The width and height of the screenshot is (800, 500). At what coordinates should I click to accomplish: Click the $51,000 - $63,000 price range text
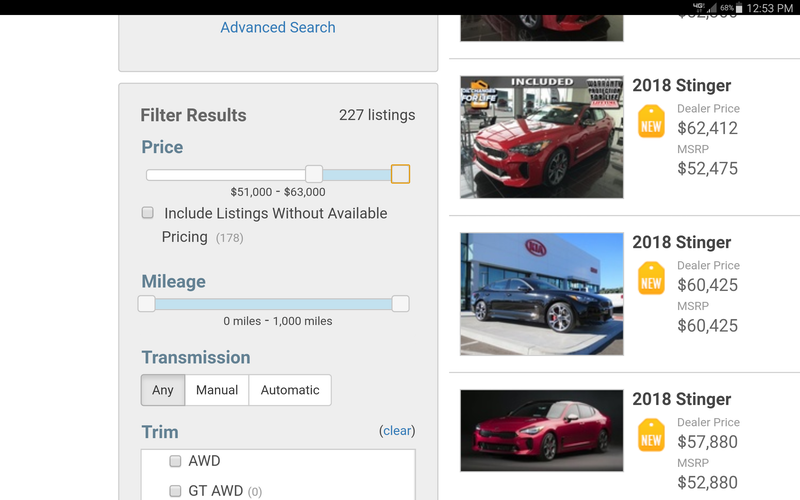point(278,192)
